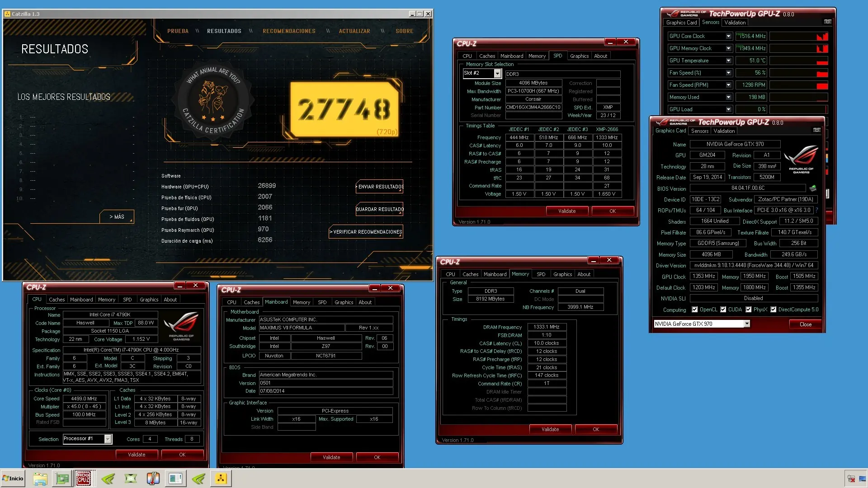Viewport: 868px width, 488px height.
Task: Click the Driver Version field in GPU-Z
Action: point(754,265)
